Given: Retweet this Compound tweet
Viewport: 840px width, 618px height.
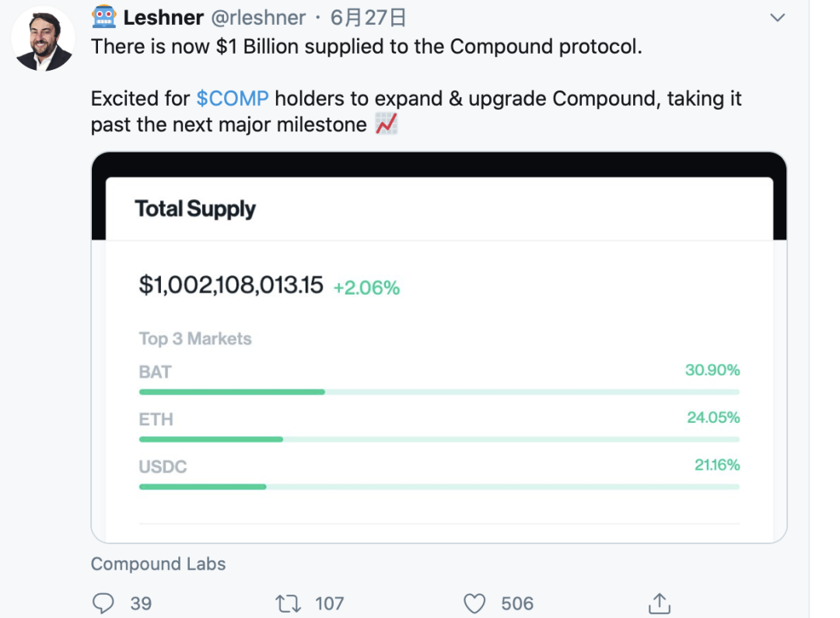Looking at the screenshot, I should click(289, 603).
